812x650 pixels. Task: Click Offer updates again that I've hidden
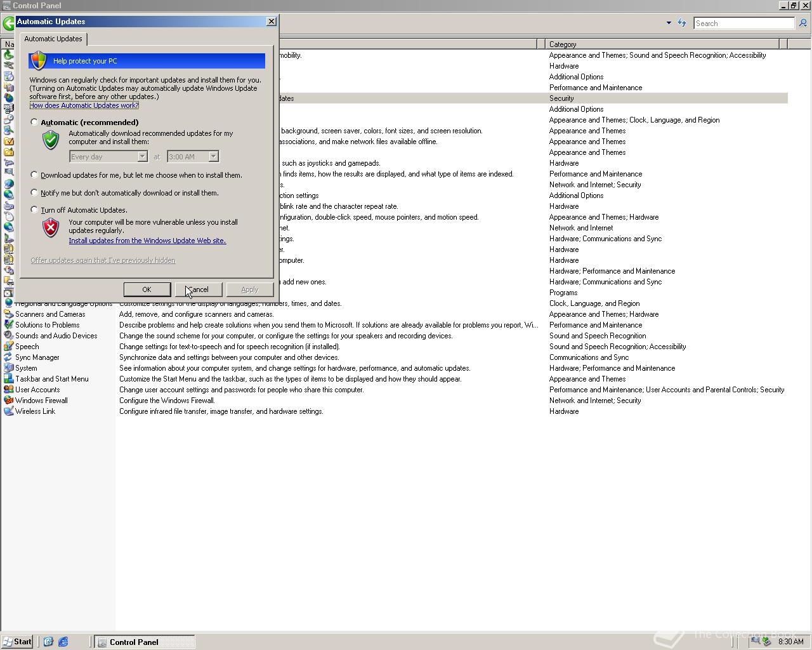(x=103, y=260)
